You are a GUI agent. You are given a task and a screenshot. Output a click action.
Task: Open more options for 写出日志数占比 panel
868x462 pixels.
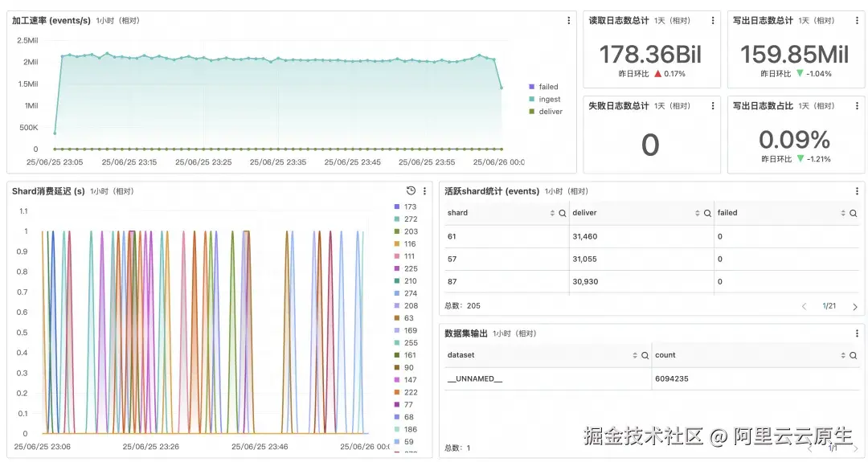[857, 106]
